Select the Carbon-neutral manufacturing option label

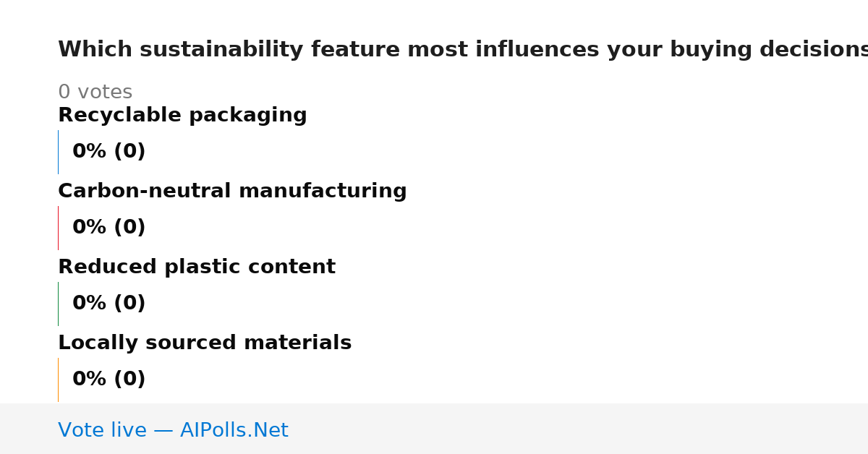(232, 192)
